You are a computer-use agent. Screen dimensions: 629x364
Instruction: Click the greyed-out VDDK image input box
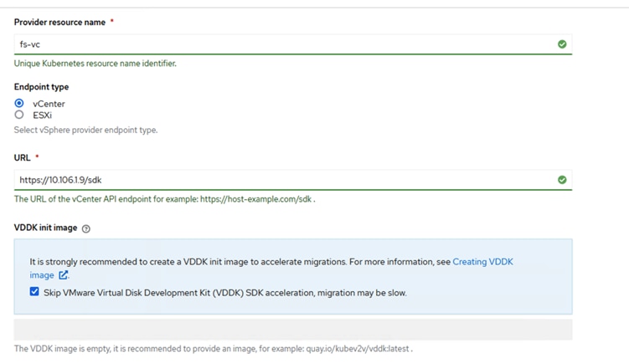tap(293, 329)
